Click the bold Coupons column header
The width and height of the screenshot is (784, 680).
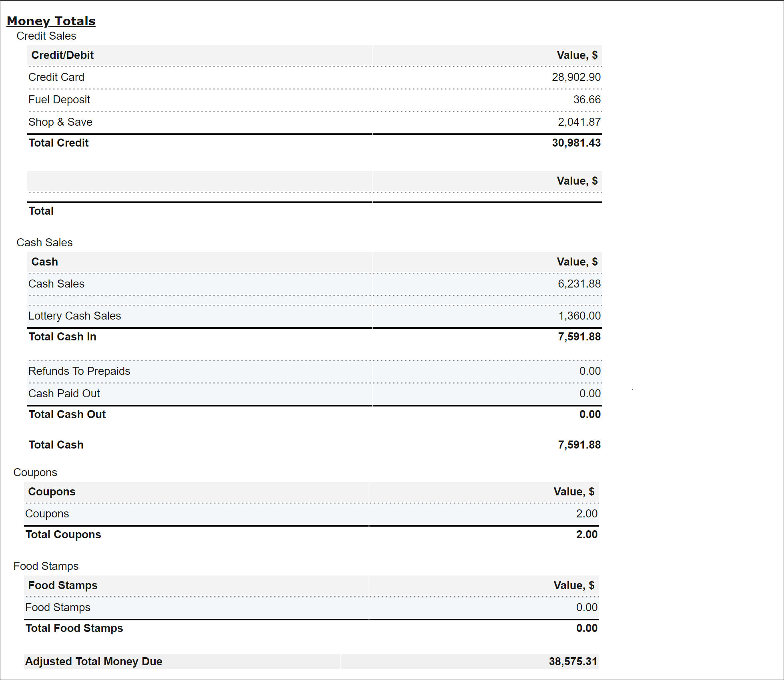point(52,492)
